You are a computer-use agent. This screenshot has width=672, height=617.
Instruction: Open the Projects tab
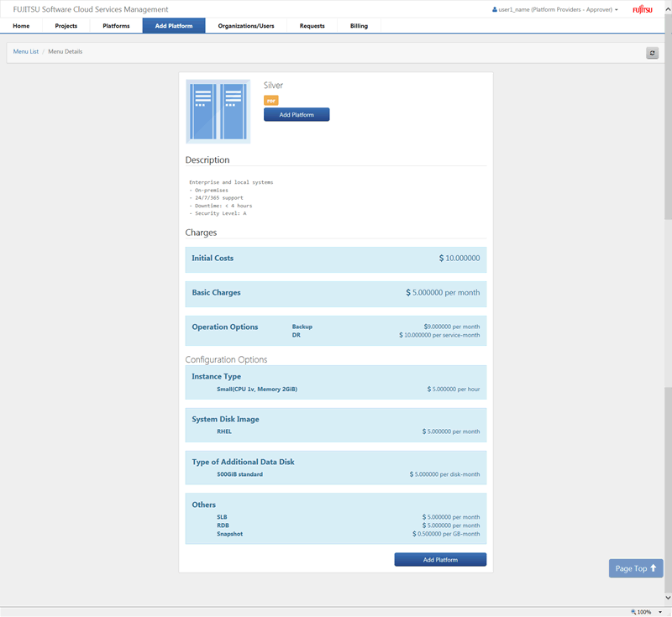(x=66, y=26)
